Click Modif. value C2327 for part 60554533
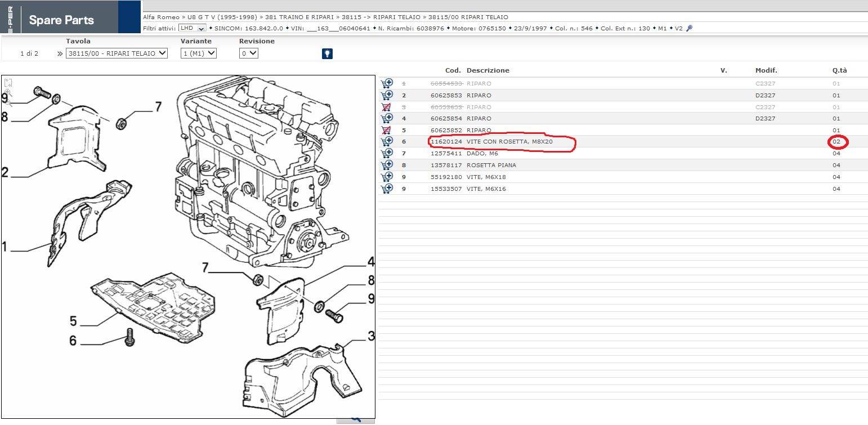The image size is (868, 425). pyautogui.click(x=765, y=83)
